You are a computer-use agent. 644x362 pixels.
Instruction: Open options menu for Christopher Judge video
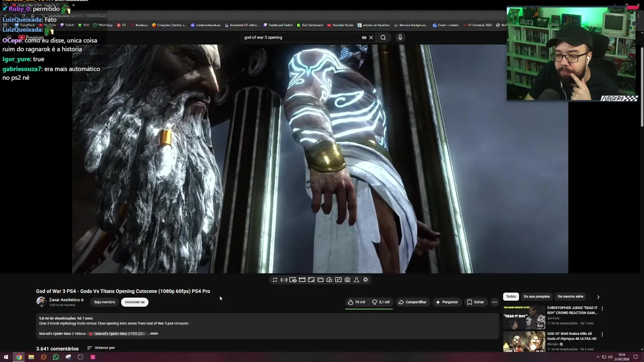(602, 309)
